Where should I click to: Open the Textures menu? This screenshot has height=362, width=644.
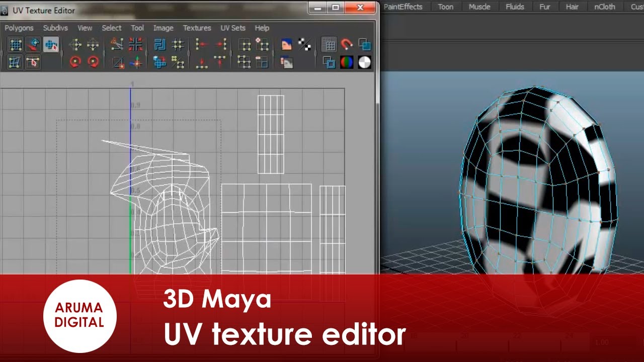[x=197, y=28]
